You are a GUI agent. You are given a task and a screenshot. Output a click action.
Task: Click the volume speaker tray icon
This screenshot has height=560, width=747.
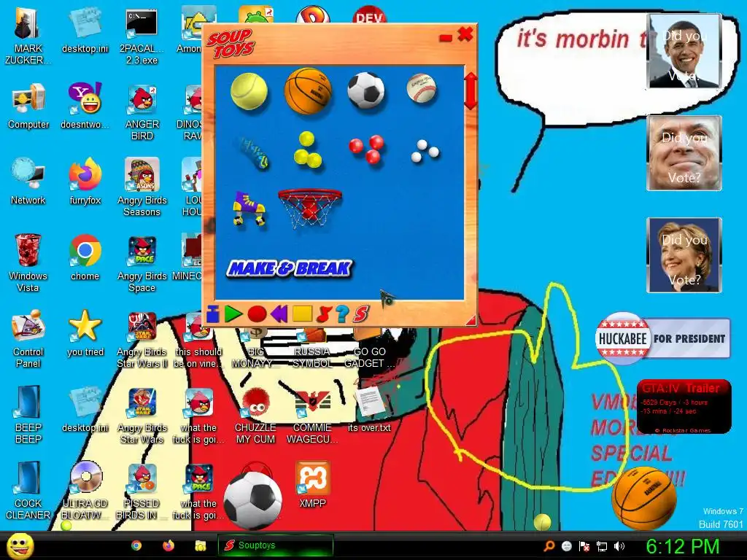619,546
